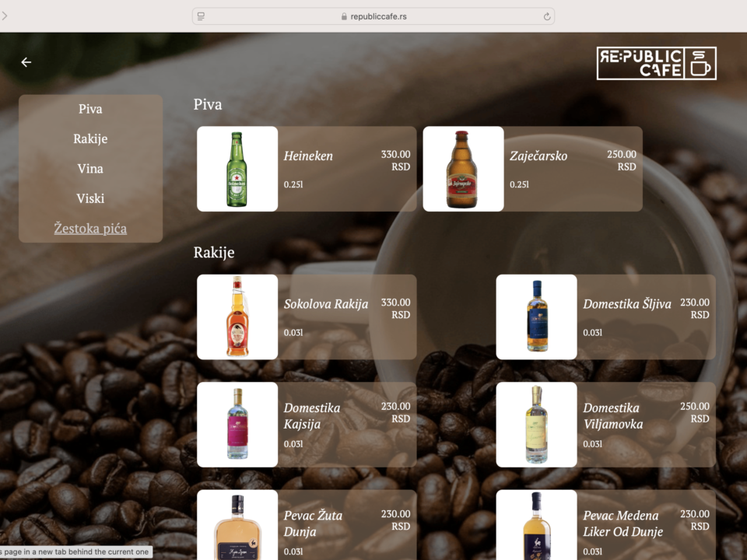Click the Domestika Kajsija bottle picture
Viewport: 747px width, 560px height.
tap(237, 424)
